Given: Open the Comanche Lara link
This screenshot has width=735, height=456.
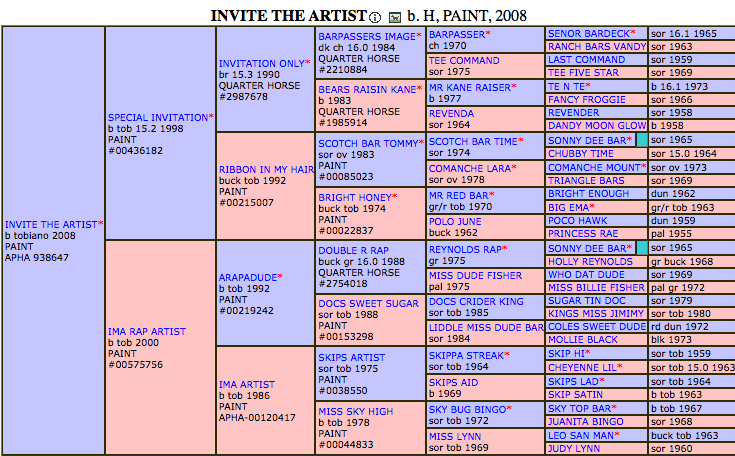Looking at the screenshot, I should (x=470, y=169).
